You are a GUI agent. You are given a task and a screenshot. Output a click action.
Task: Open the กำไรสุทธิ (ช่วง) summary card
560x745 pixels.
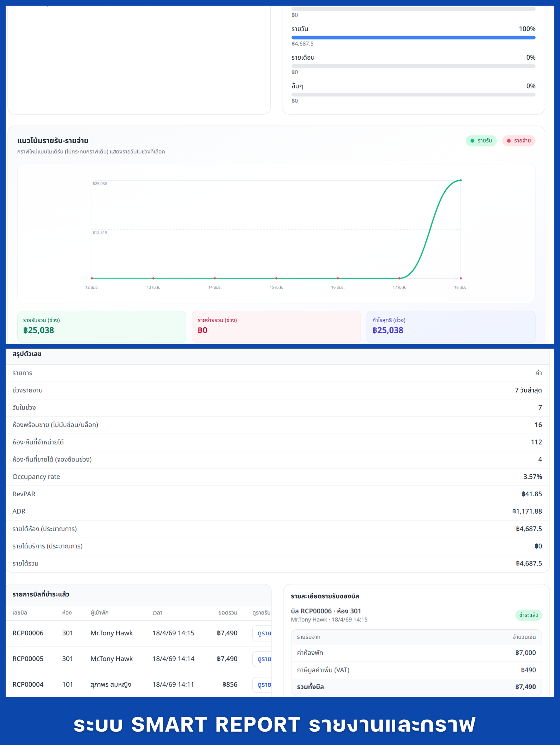[451, 326]
